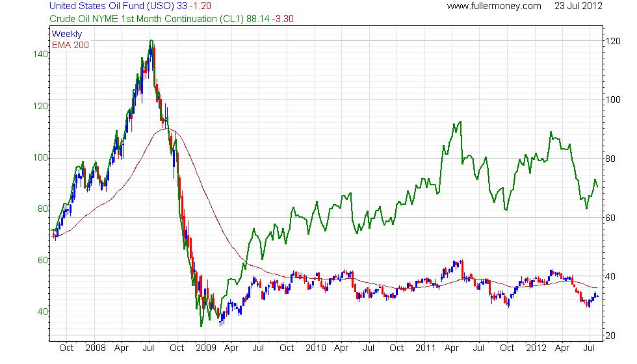The height and width of the screenshot is (364, 637).
Task: Click the 80 label on left axis
Action: pos(43,209)
